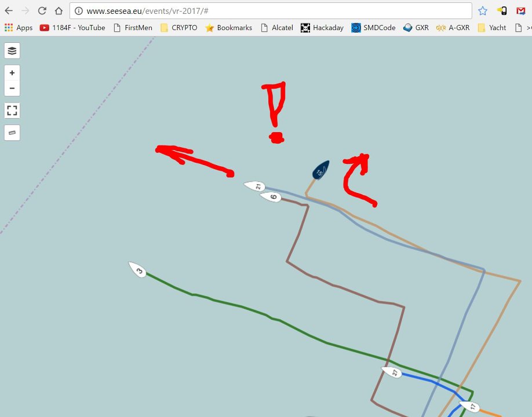
Task: Reload the page
Action: coord(42,10)
